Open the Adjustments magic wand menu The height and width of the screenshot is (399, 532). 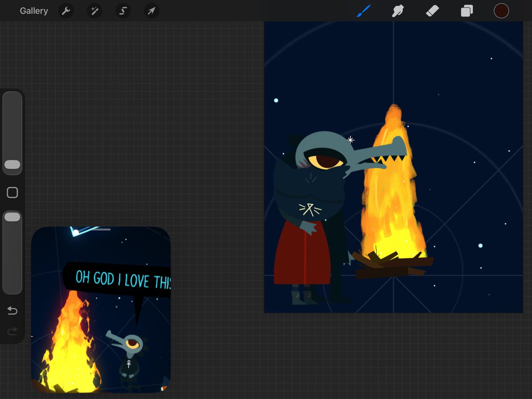(94, 11)
